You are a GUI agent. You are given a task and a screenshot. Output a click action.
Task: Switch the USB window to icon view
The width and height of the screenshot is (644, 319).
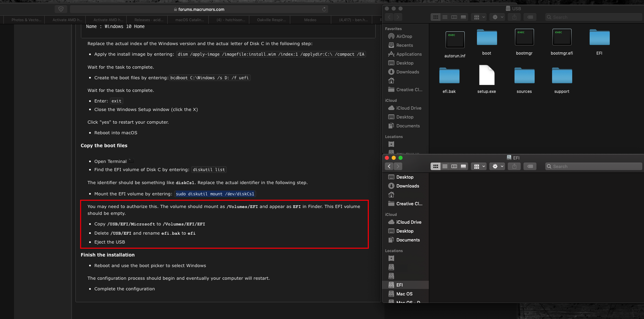coord(436,17)
